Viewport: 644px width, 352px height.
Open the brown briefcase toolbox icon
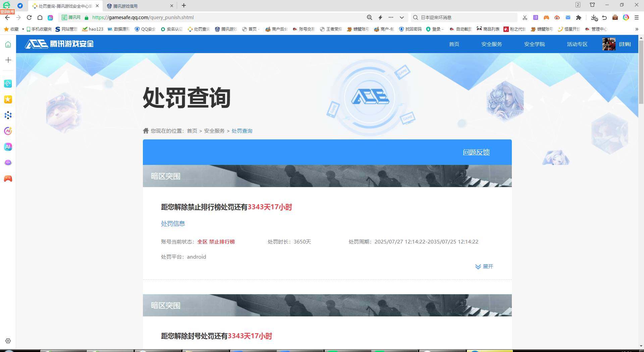pos(615,17)
